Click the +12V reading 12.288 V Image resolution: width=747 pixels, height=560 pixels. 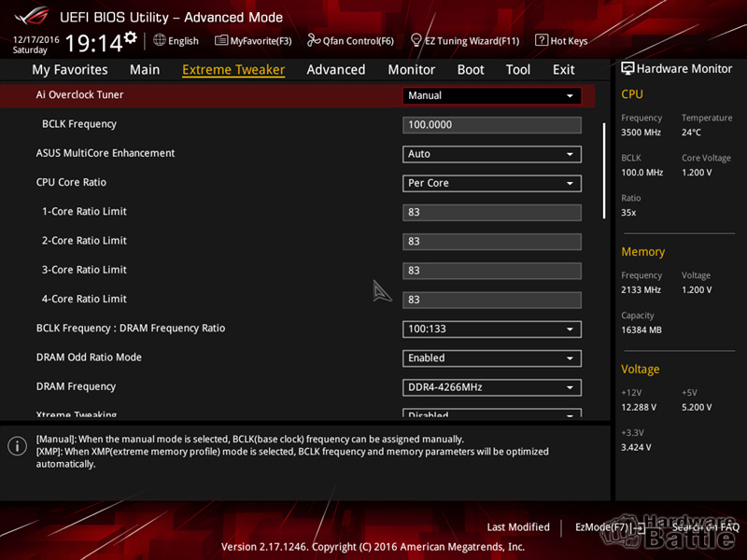[x=639, y=408]
